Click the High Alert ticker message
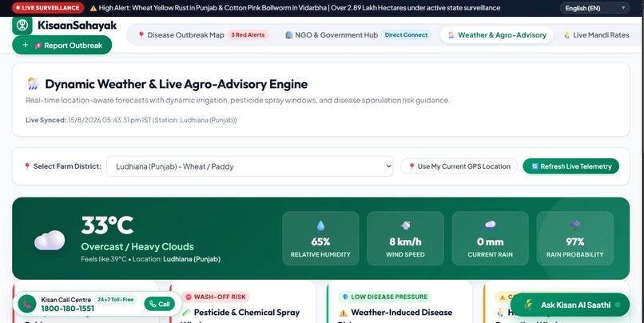The height and width of the screenshot is (323, 644). [300, 8]
